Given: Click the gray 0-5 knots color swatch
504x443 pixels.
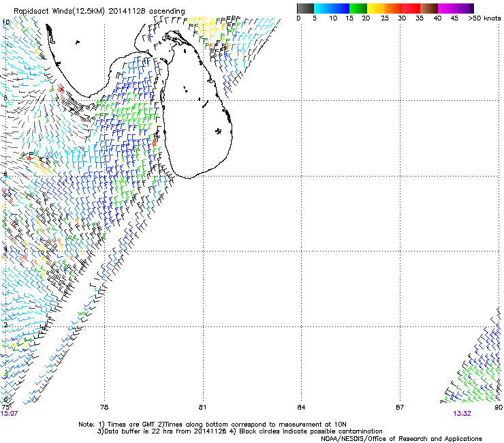Looking at the screenshot, I should tap(305, 8).
